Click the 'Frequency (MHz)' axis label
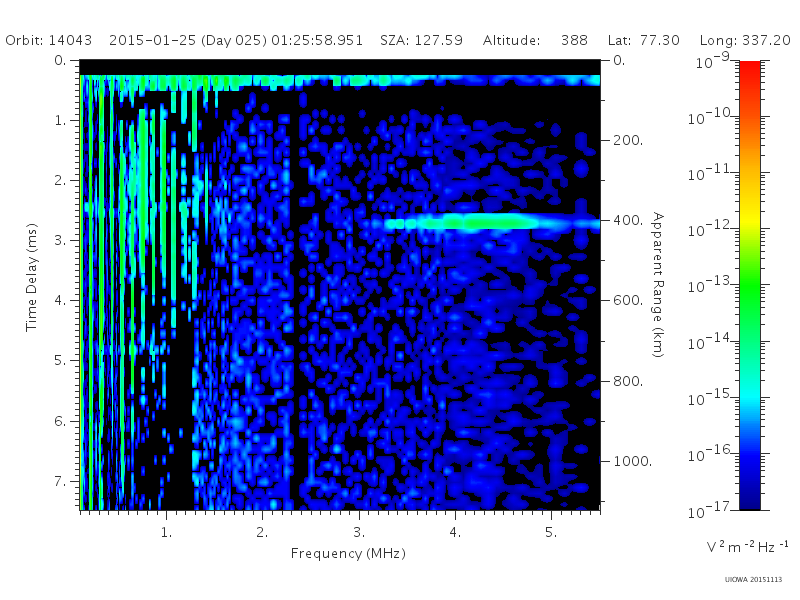Screen dimensions: 800x600 (348, 554)
